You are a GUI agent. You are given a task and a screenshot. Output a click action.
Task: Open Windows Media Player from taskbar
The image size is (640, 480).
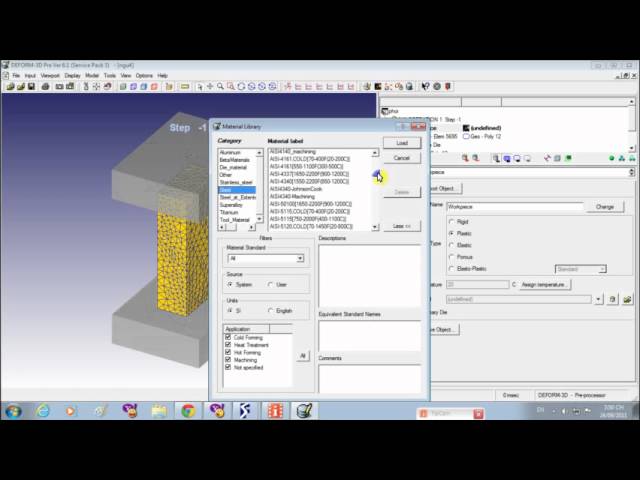(x=70, y=411)
